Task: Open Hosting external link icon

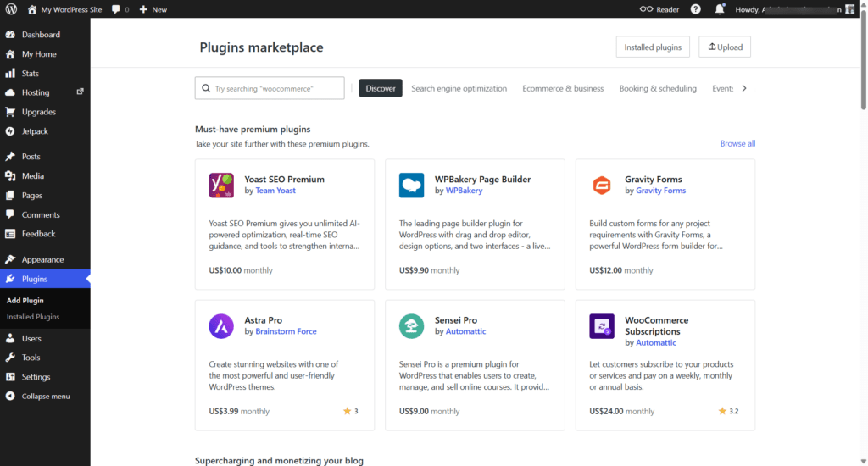Action: pos(81,92)
